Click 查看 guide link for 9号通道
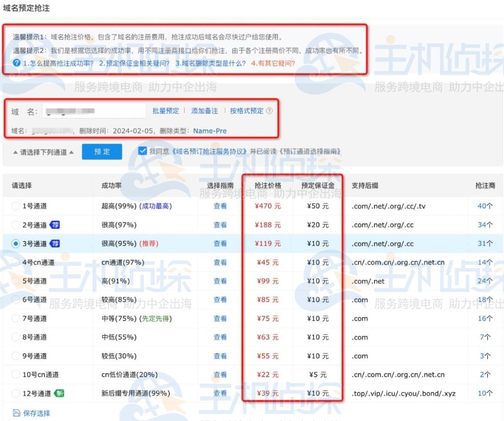 (220, 356)
